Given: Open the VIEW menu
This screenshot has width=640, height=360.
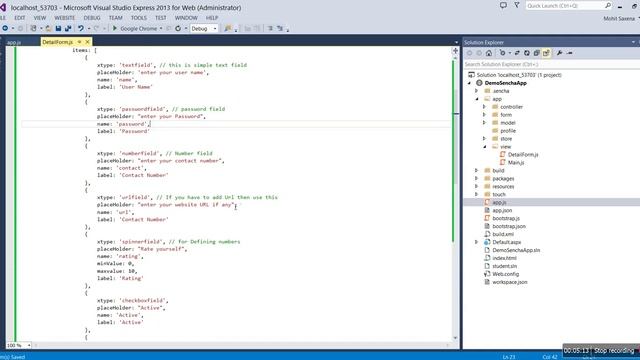Looking at the screenshot, I should (x=40, y=18).
